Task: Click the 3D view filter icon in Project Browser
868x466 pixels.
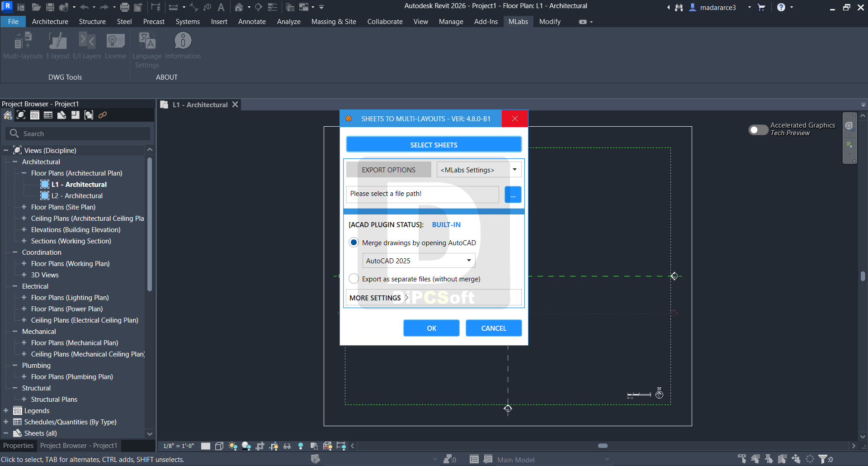Action: pos(21,115)
